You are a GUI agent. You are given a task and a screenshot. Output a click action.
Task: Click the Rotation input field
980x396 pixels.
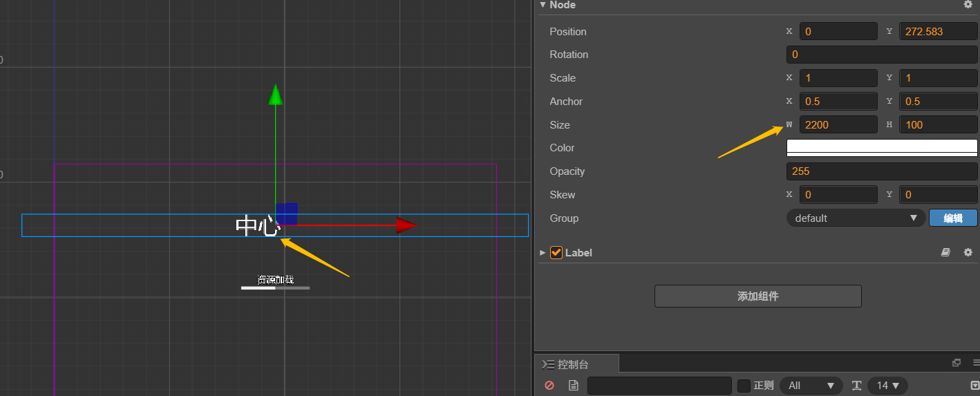click(x=882, y=55)
